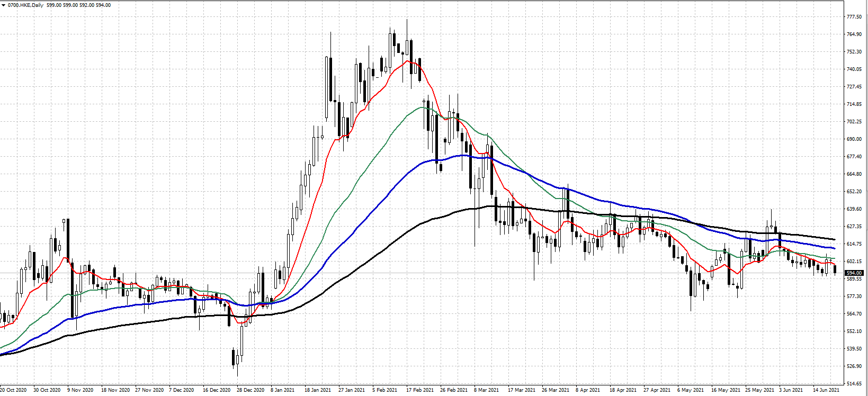Click the 727.45 price axis value
Image resolution: width=868 pixels, height=396 pixels.
tap(854, 87)
